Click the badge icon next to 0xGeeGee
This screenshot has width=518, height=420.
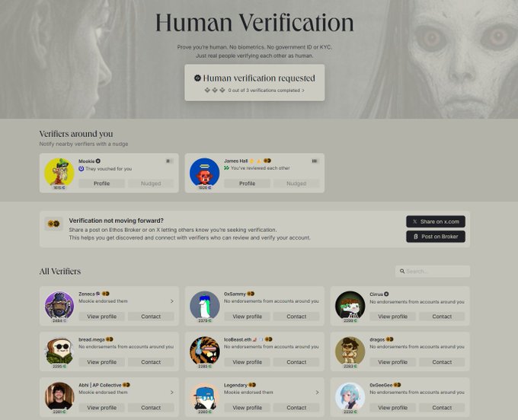pos(397,385)
